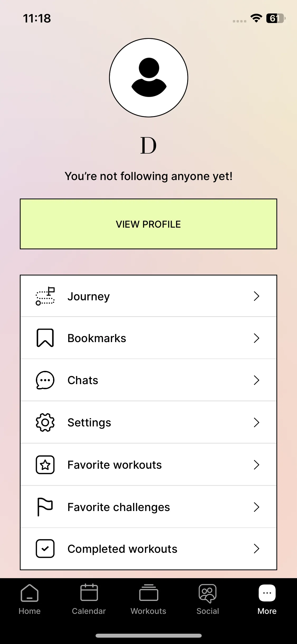Open the Social tab
This screenshot has width=297, height=644.
click(x=208, y=600)
